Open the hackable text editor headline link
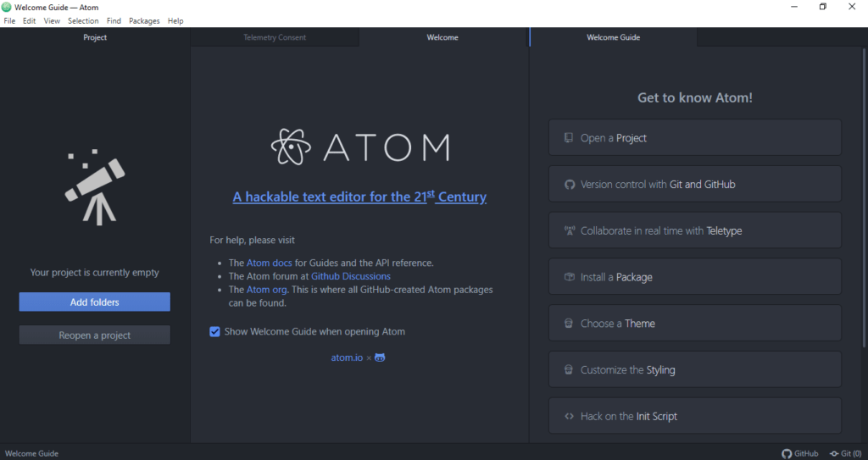This screenshot has height=460, width=868. (359, 197)
